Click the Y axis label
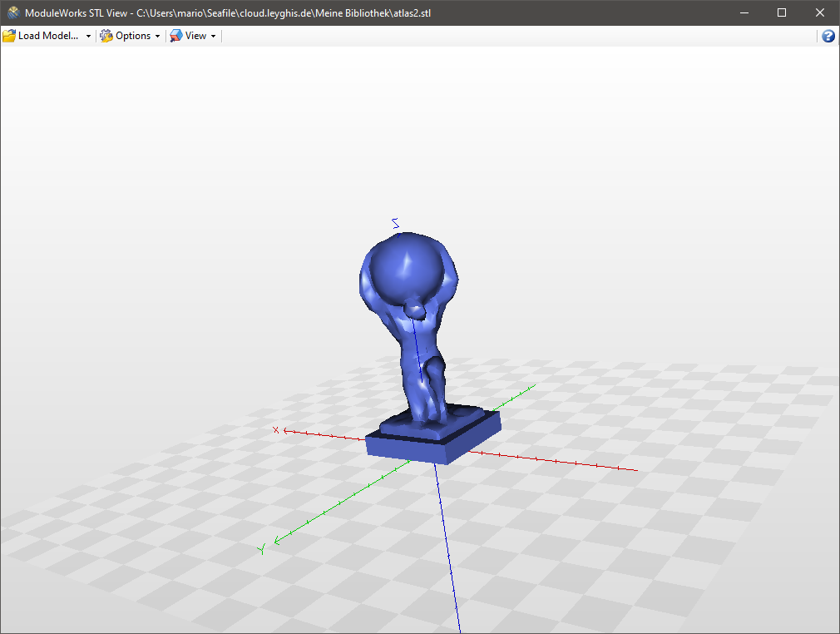 262,549
